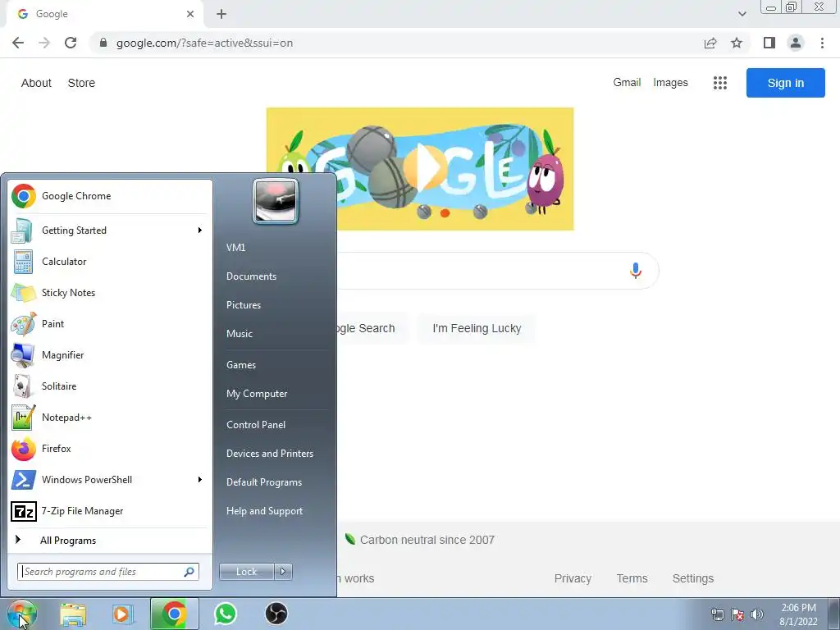Screen dimensions: 840x630
Task: Go back in Chrome
Action: [18, 43]
